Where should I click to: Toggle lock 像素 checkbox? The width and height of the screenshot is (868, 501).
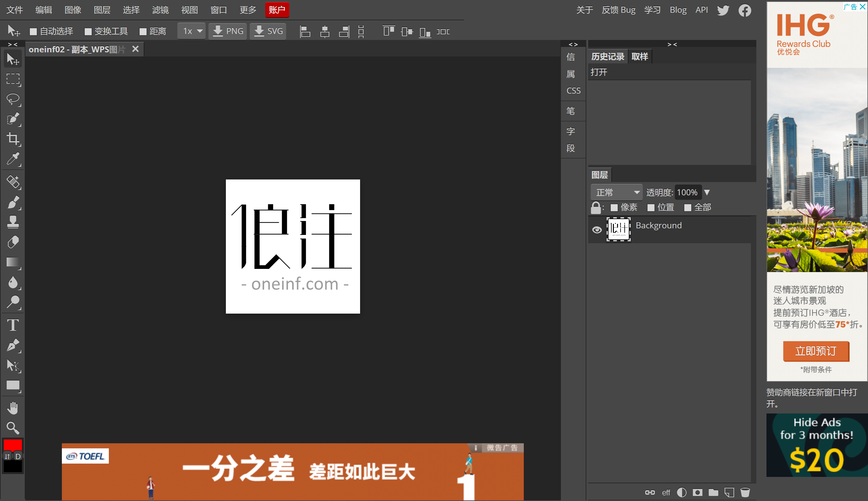pos(614,207)
